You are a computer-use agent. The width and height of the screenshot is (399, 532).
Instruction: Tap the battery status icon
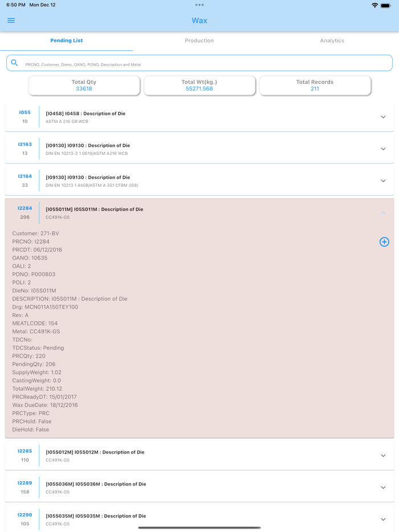point(386,5)
